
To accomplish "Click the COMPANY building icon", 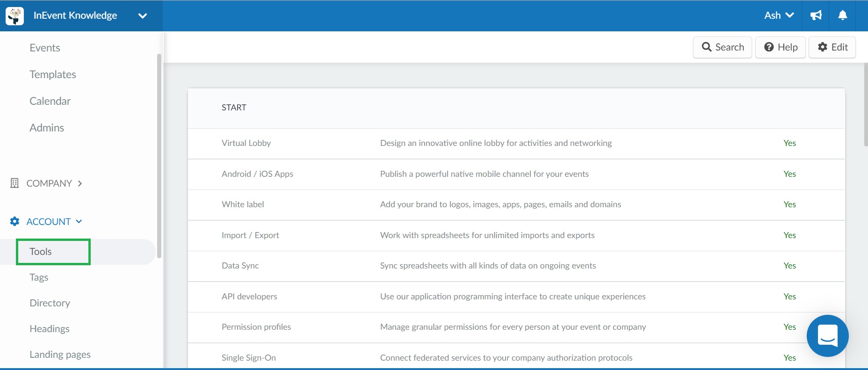I will tap(14, 183).
